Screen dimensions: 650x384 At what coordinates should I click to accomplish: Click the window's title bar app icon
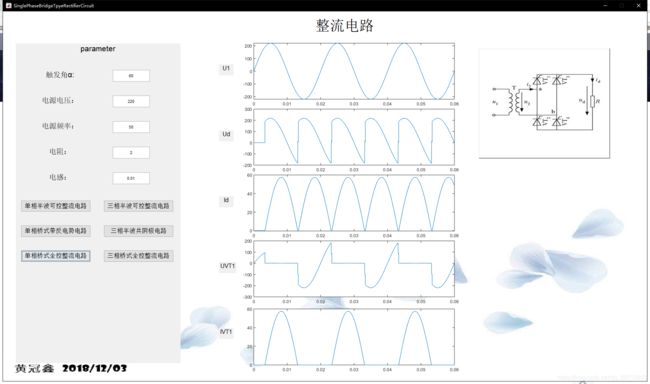(x=9, y=5)
